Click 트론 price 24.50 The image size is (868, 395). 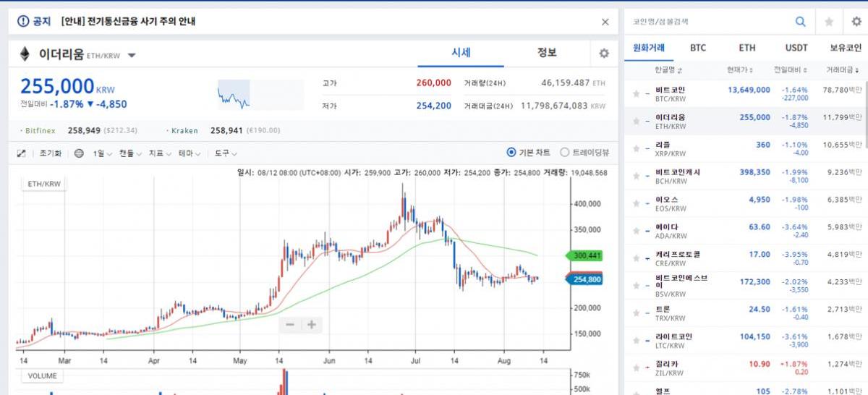[759, 309]
